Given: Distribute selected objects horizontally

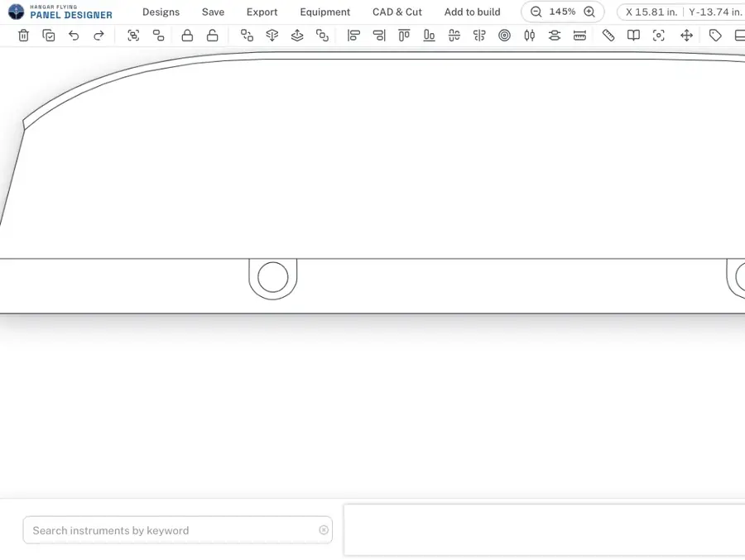Looking at the screenshot, I should tap(529, 36).
